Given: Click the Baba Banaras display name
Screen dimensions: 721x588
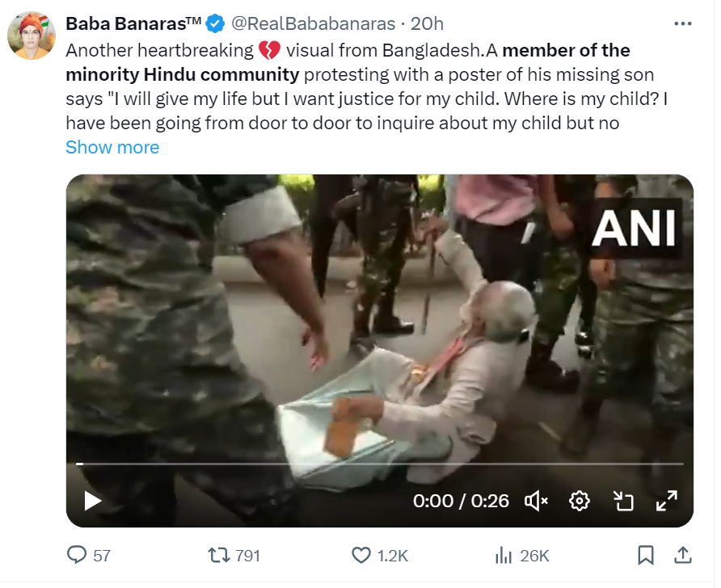Looking at the screenshot, I should 133,23.
